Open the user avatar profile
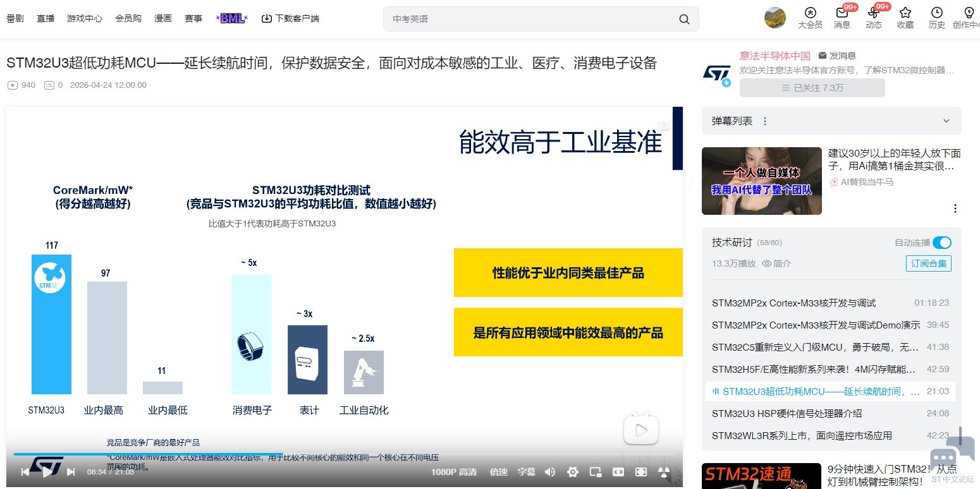The image size is (980, 489). coord(775,18)
